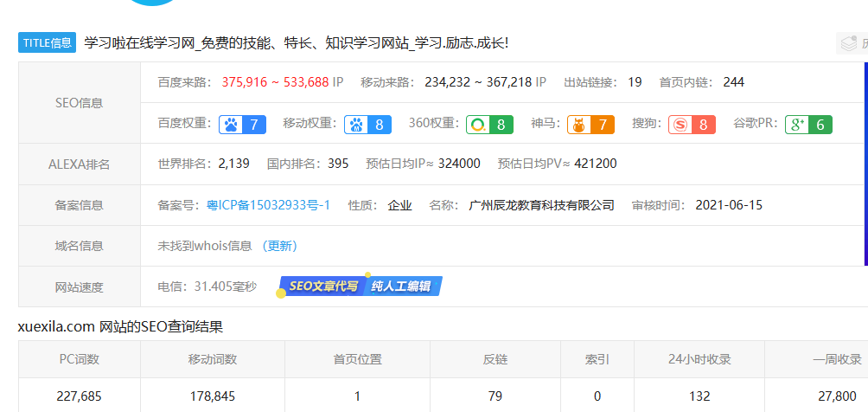Viewport: 868px width, 412px height.
Task: Click mobile keyword count 178,845
Action: [213, 396]
